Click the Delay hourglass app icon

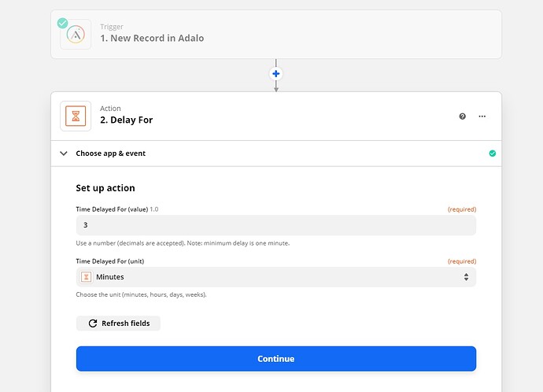76,116
